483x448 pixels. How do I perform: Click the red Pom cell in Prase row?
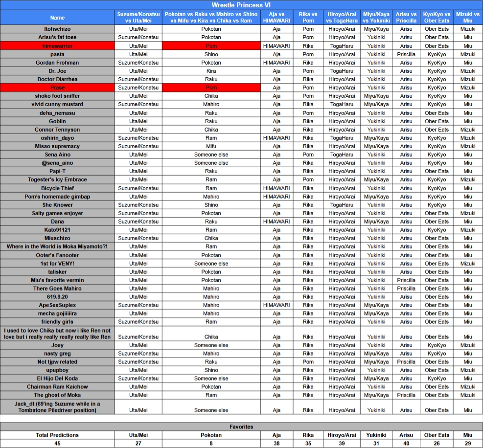click(x=211, y=88)
